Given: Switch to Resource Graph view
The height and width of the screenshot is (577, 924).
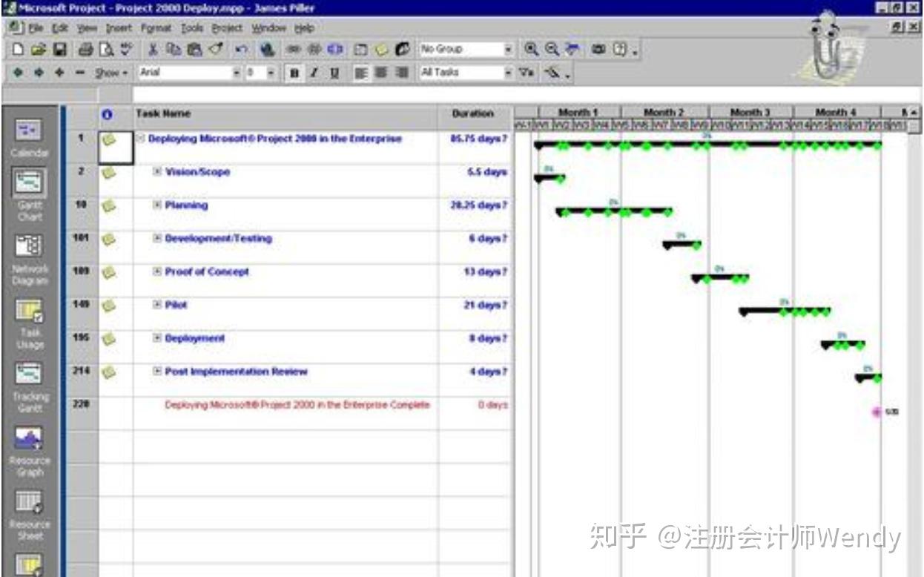Looking at the screenshot, I should (30, 452).
